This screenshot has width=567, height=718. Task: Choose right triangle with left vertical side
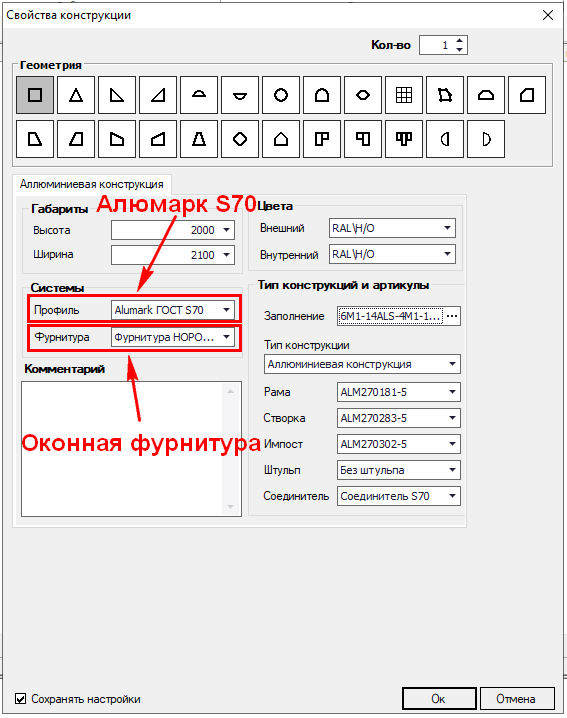(117, 95)
